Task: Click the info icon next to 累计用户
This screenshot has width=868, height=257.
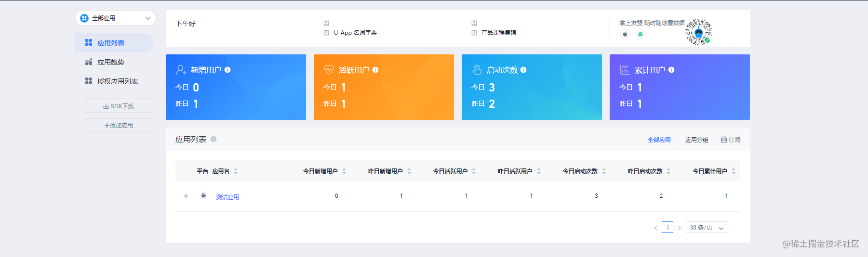Action: point(671,70)
